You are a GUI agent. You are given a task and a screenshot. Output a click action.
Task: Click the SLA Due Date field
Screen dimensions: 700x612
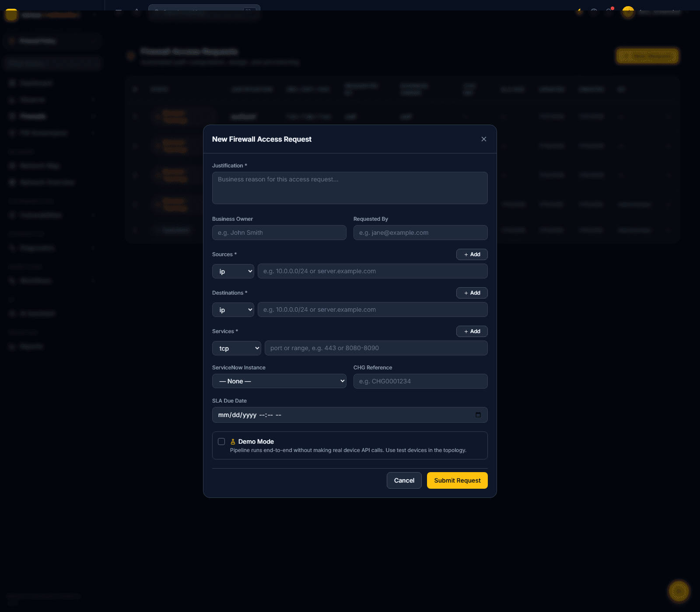pos(350,415)
